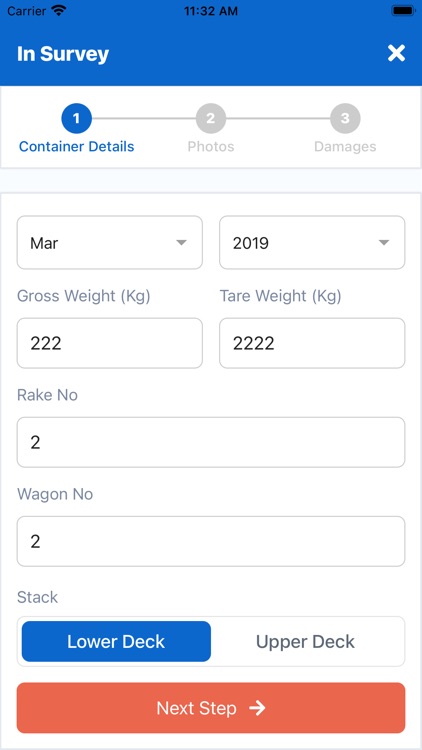Focus the Rake No input field
422x750 pixels.
click(x=211, y=442)
